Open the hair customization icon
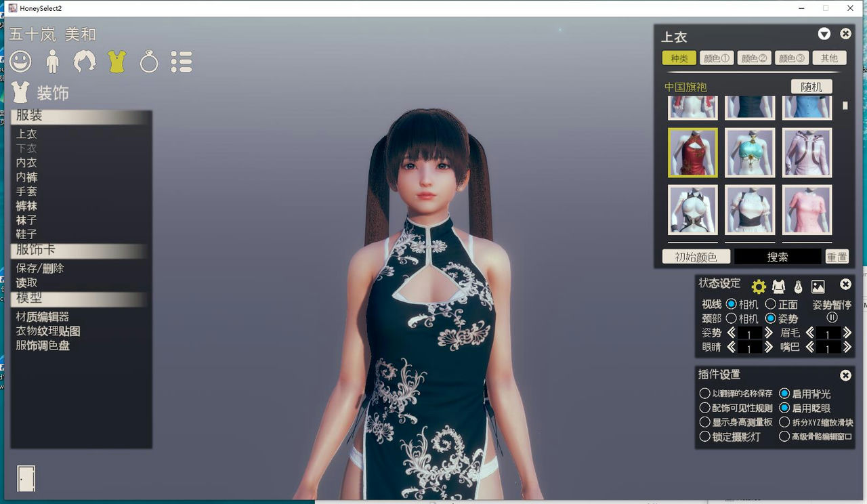Screen dimensions: 867x504 pos(84,62)
